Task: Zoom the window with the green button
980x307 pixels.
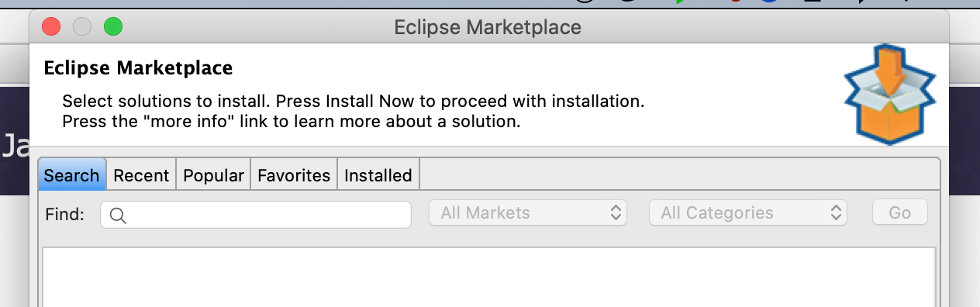Action: click(113, 27)
